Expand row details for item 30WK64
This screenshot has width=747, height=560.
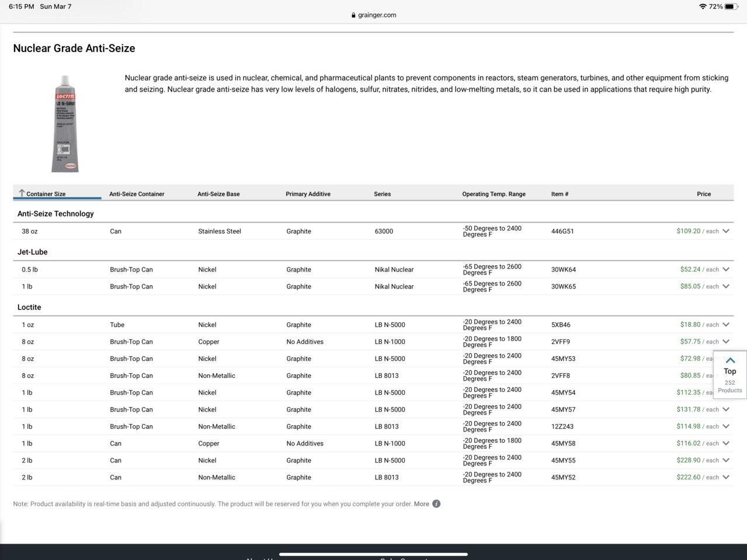pos(726,270)
